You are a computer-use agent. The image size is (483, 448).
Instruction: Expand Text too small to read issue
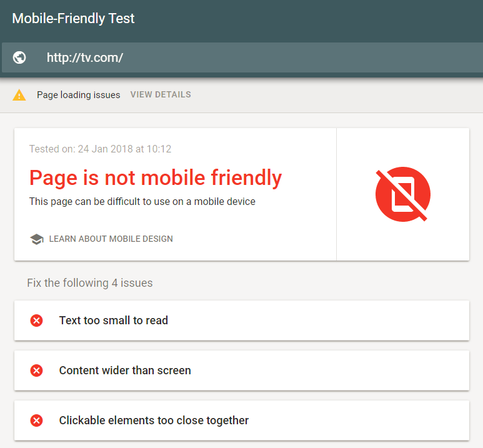pyautogui.click(x=242, y=321)
